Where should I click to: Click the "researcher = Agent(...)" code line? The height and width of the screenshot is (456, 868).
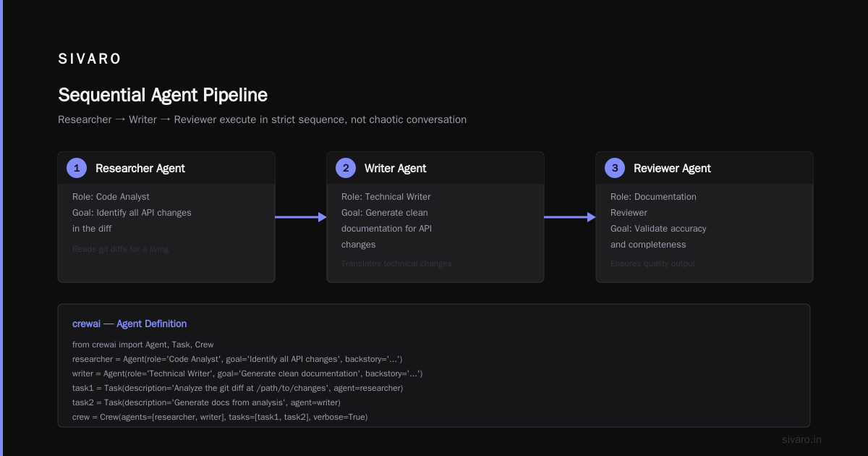coord(237,359)
